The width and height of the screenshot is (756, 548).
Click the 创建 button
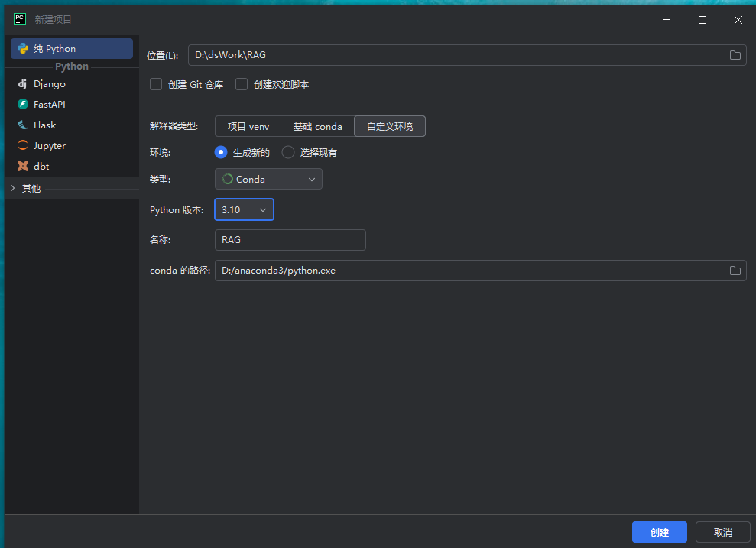tap(660, 532)
